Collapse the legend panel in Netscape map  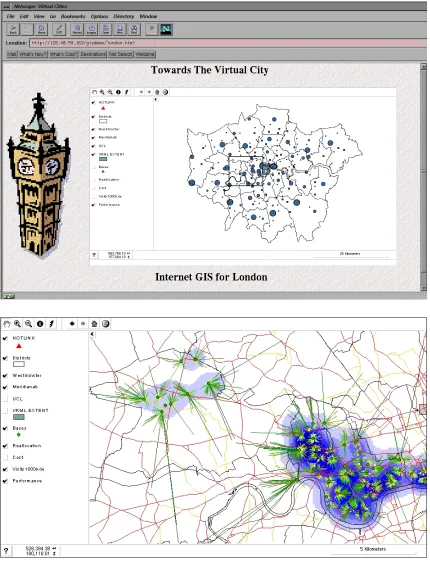coord(156,99)
